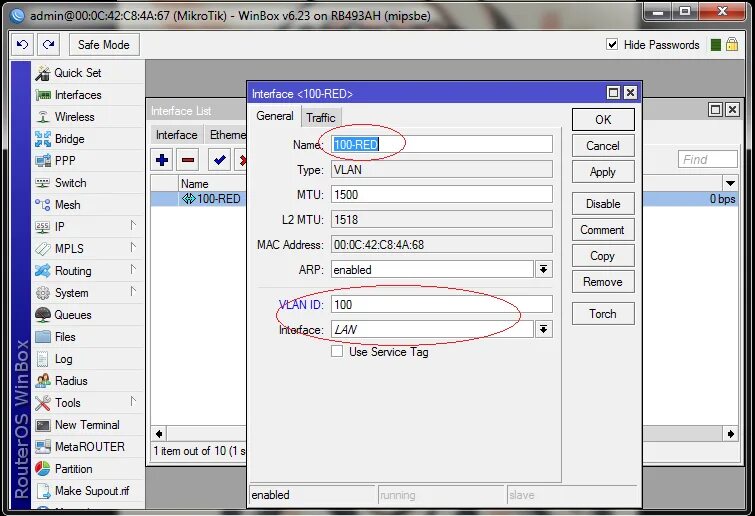The image size is (755, 516).
Task: Open the Interfaces menu item
Action: pyautogui.click(x=89, y=95)
